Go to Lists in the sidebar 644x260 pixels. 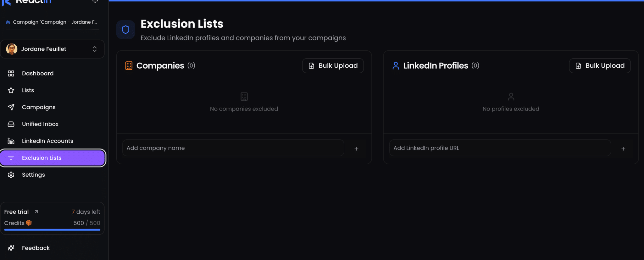click(28, 90)
